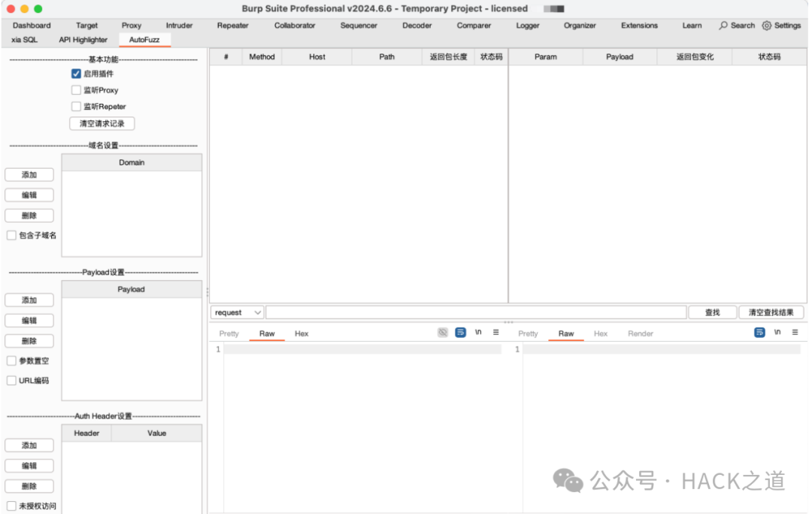Click line 1 of the request editor
The height and width of the screenshot is (514, 812).
pos(362,349)
